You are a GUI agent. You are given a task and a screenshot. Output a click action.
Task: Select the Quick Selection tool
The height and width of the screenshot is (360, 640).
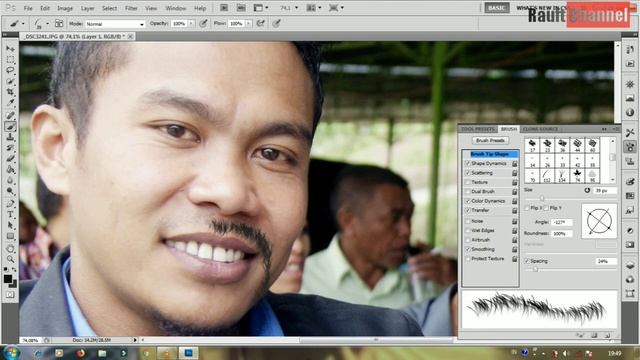10,81
